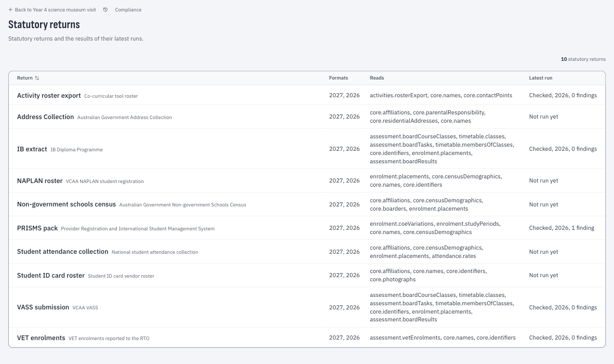Click 'Not run yet' for NAPLAN roster

(543, 180)
